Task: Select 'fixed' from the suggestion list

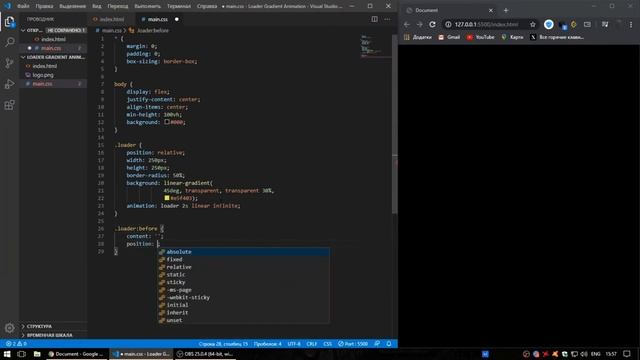Action: [x=244, y=259]
